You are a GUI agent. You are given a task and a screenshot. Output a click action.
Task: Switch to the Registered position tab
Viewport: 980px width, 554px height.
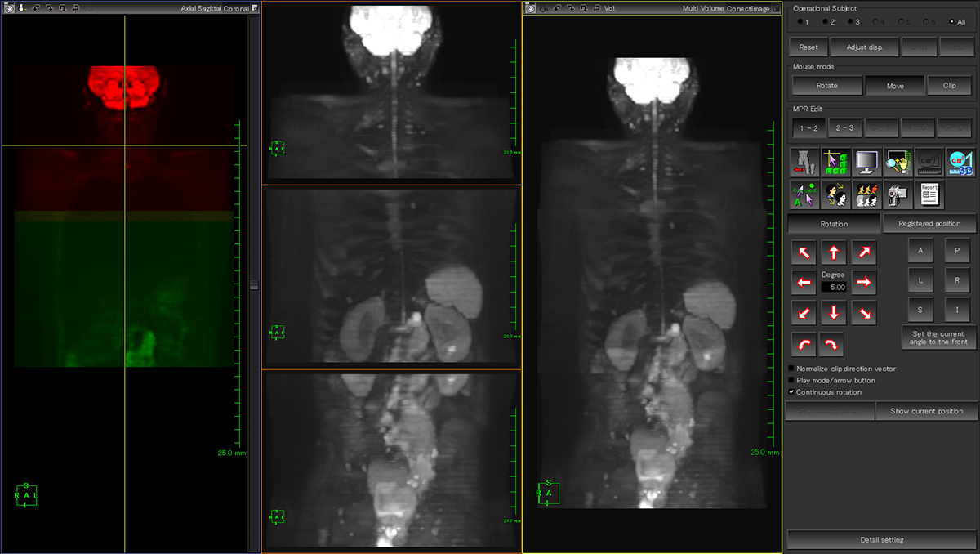coord(929,223)
